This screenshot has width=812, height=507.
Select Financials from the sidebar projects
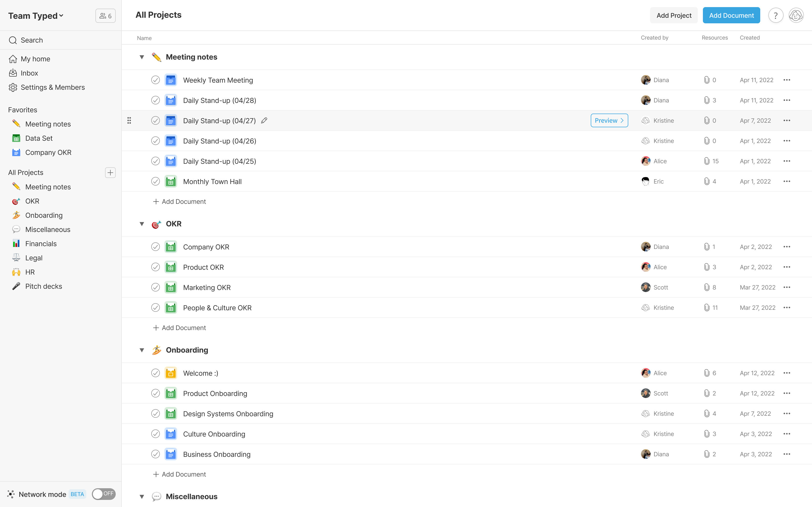pyautogui.click(x=41, y=243)
